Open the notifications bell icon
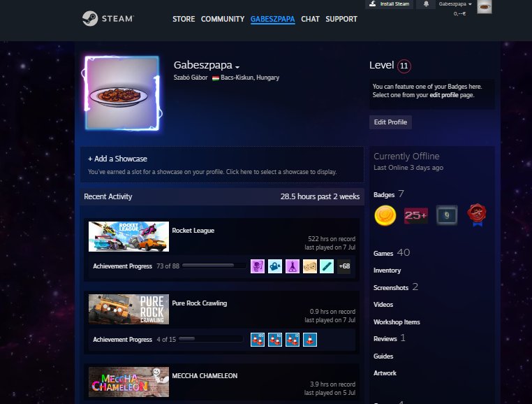532x404 pixels. (426, 4)
